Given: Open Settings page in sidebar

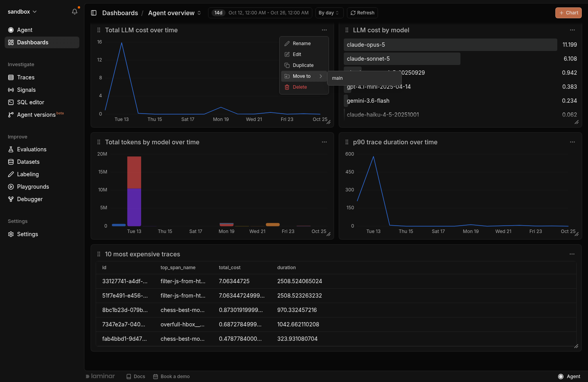Looking at the screenshot, I should 42,234.
